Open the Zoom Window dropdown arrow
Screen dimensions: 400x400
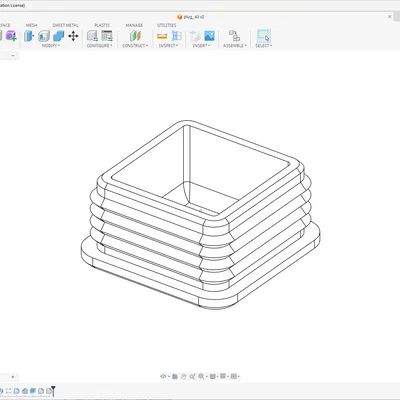pyautogui.click(x=206, y=377)
